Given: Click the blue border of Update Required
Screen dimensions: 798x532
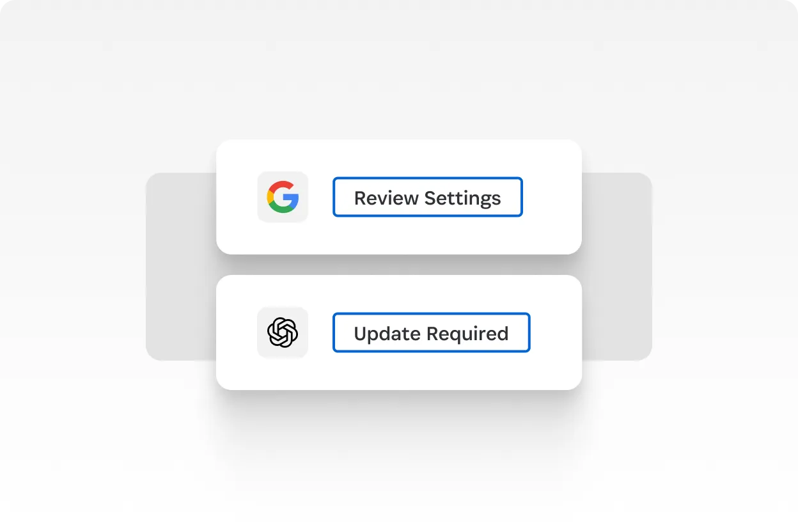Looking at the screenshot, I should [432, 313].
